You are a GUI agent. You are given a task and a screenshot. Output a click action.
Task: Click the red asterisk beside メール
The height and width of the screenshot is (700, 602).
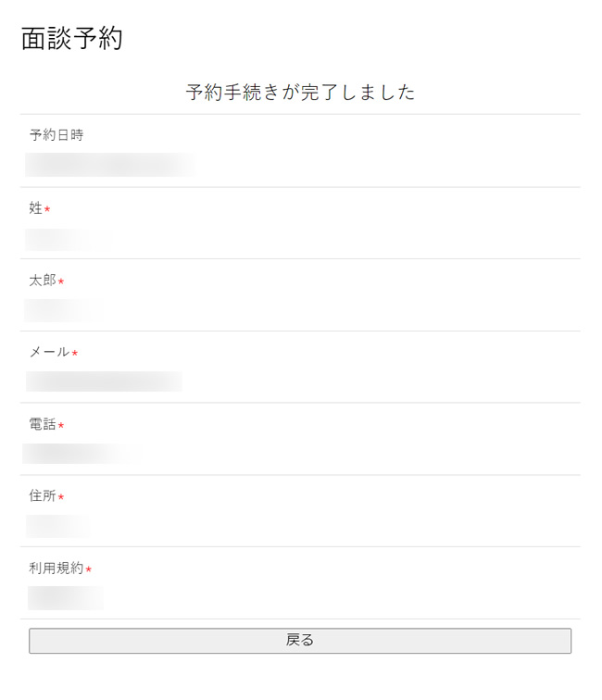pyautogui.click(x=75, y=354)
